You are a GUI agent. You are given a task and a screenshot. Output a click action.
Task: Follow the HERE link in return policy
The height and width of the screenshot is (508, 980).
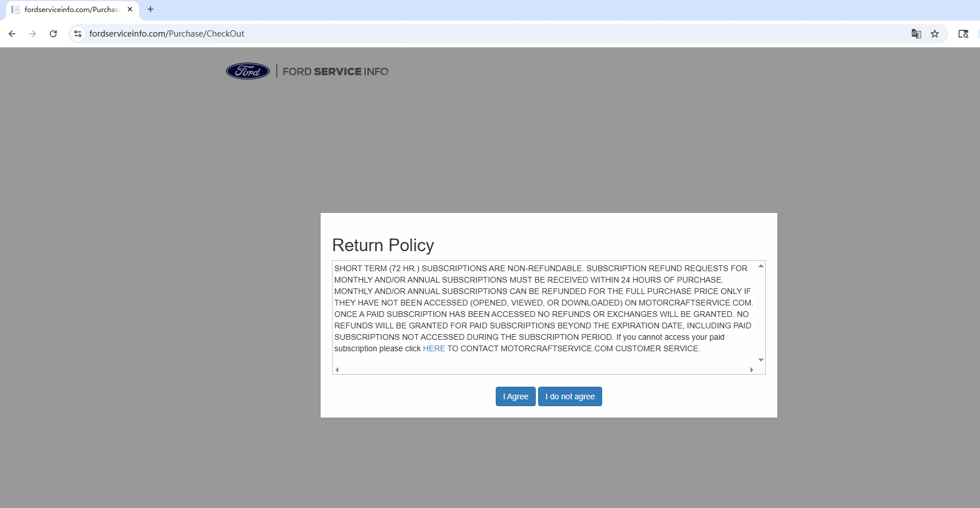coord(433,348)
